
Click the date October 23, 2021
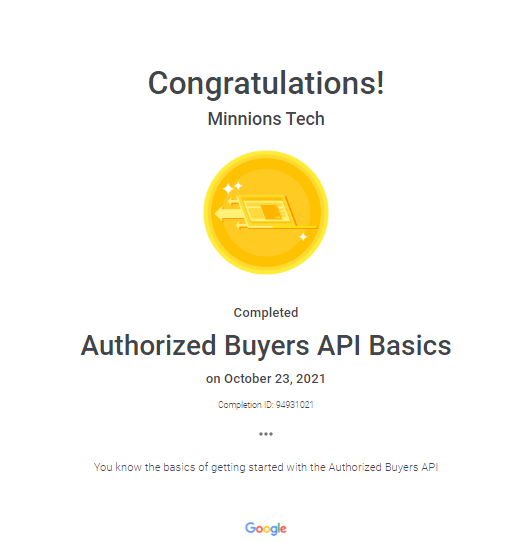(x=275, y=379)
